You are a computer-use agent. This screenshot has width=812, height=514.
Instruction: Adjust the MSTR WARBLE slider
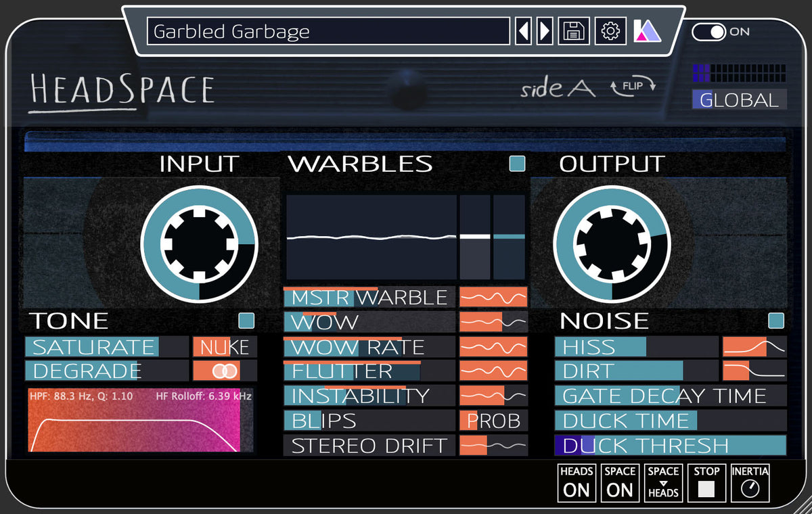click(369, 297)
